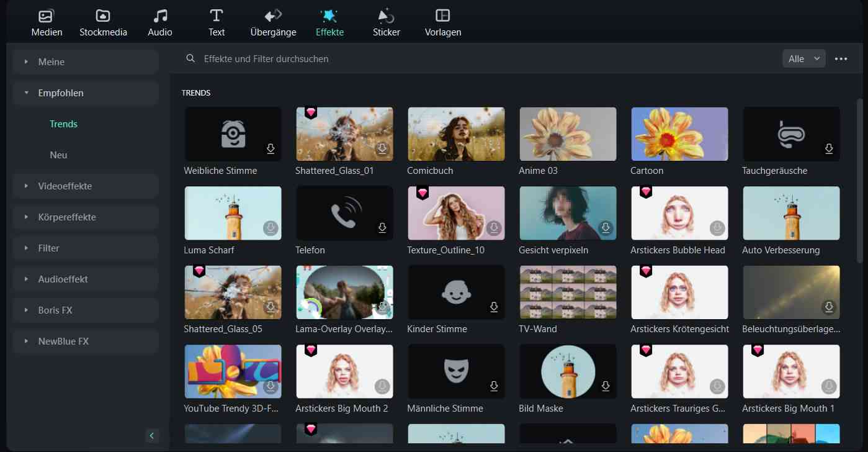Download the Shattered_Glass_05 effect

[x=271, y=307]
